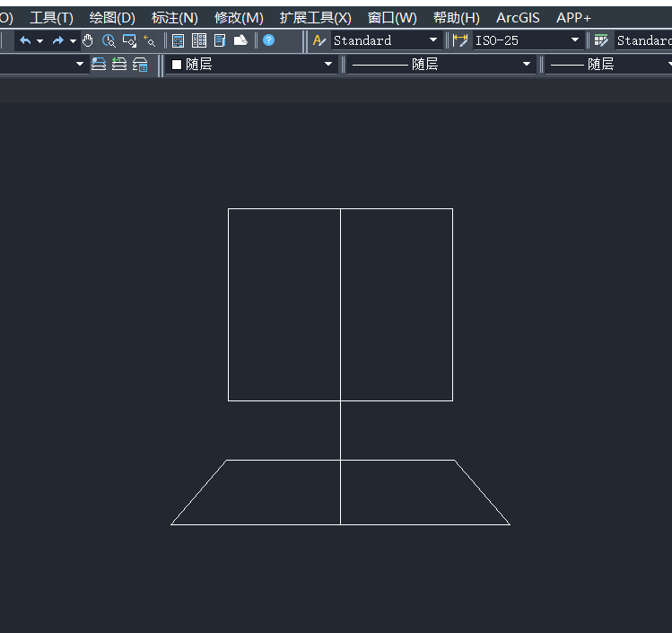Click the Layer Previous icon

point(119,65)
